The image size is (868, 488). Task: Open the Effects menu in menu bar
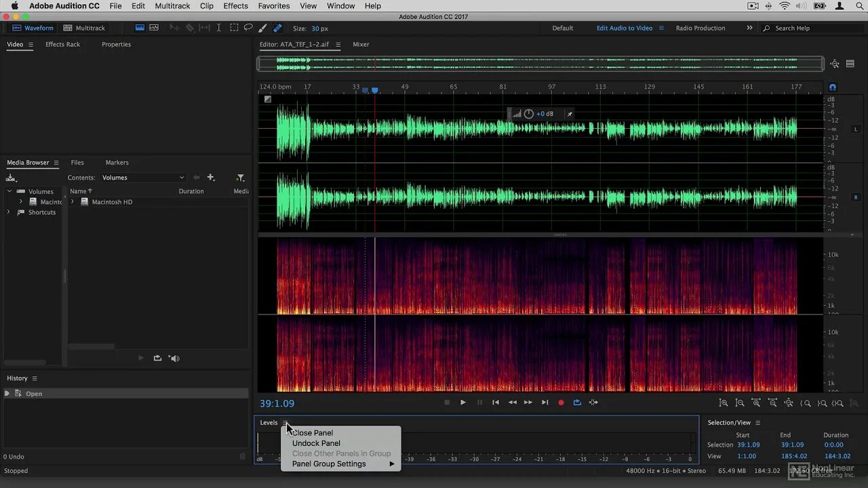[x=235, y=6]
